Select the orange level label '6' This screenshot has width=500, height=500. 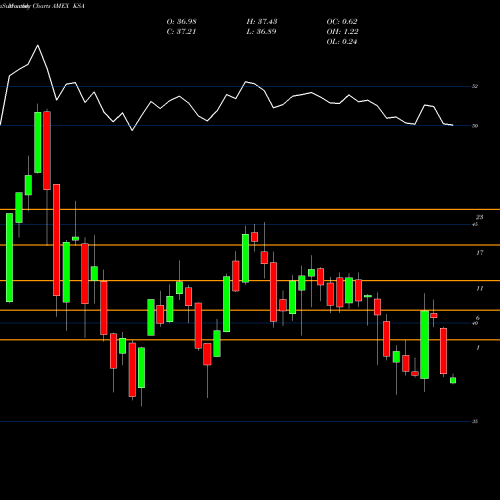478,318
